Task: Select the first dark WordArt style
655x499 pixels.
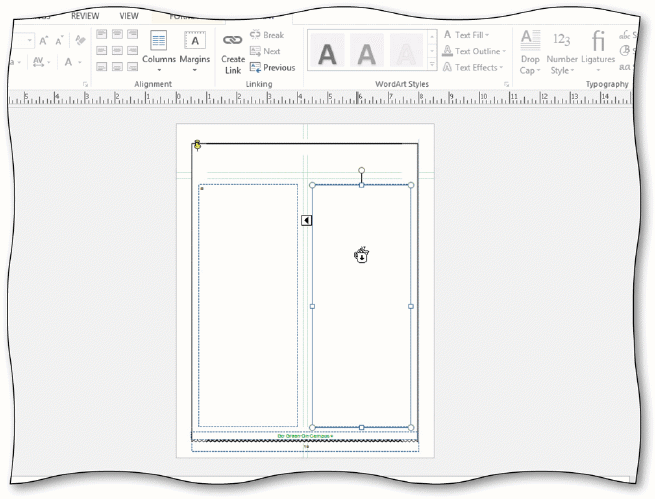Action: tap(327, 51)
